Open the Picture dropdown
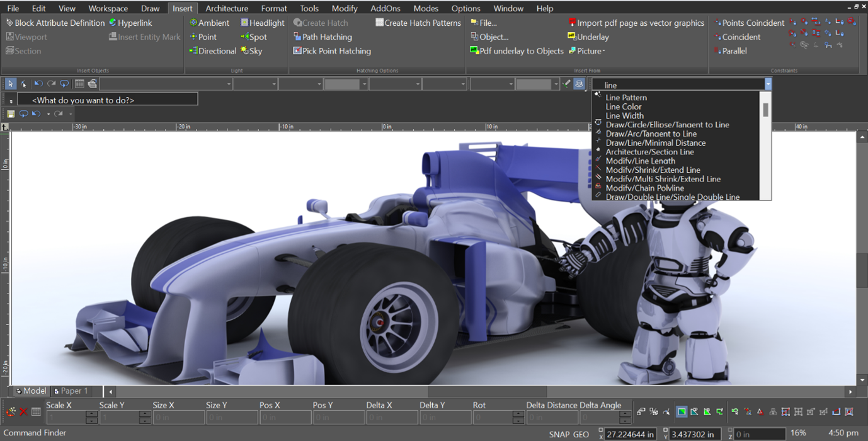868x441 pixels. point(586,50)
